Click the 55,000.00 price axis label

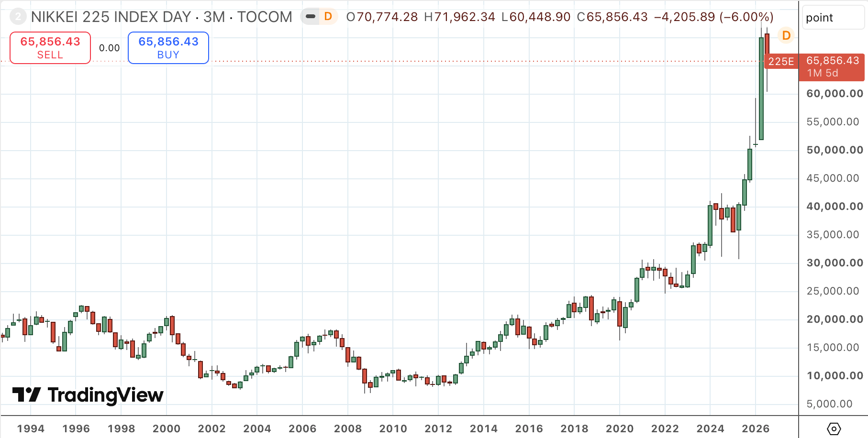tap(833, 122)
